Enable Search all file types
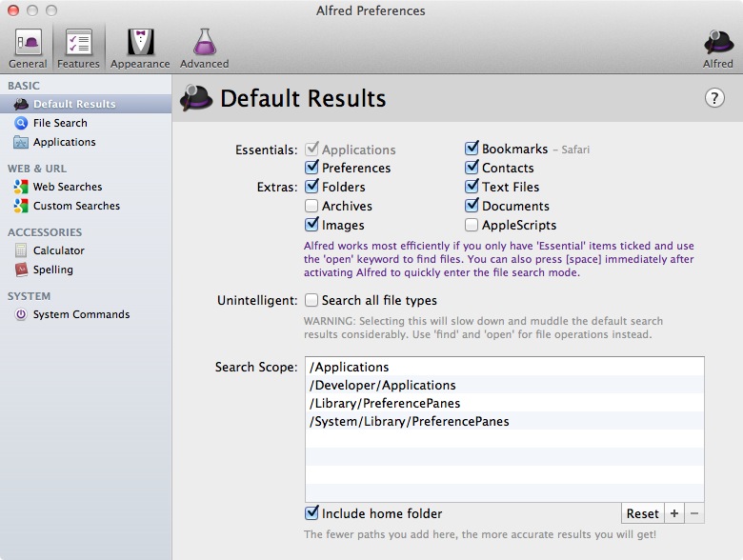The height and width of the screenshot is (560, 743). tap(311, 300)
